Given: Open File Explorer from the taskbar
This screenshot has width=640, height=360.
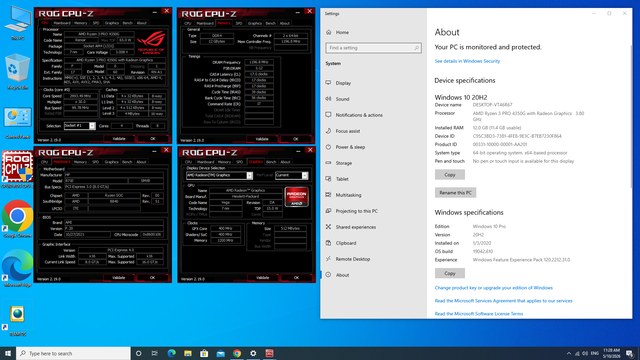Looking at the screenshot, I should click(188, 353).
